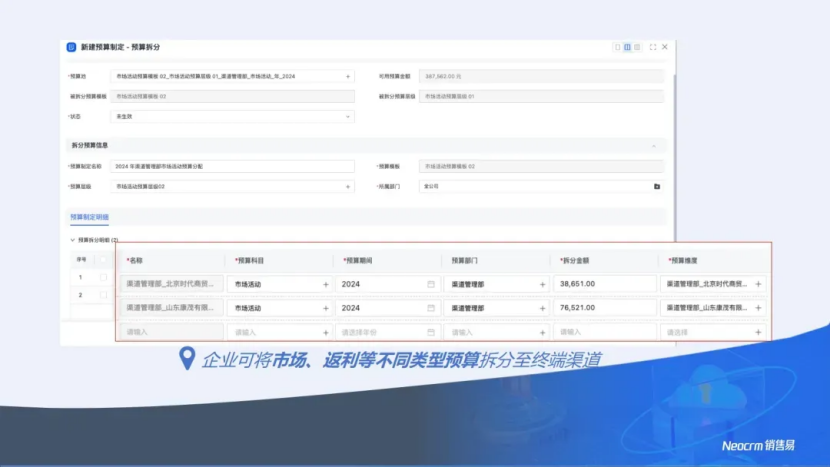This screenshot has width=830, height=468.
Task: Select the three-column layout icon
Action: pos(637,47)
